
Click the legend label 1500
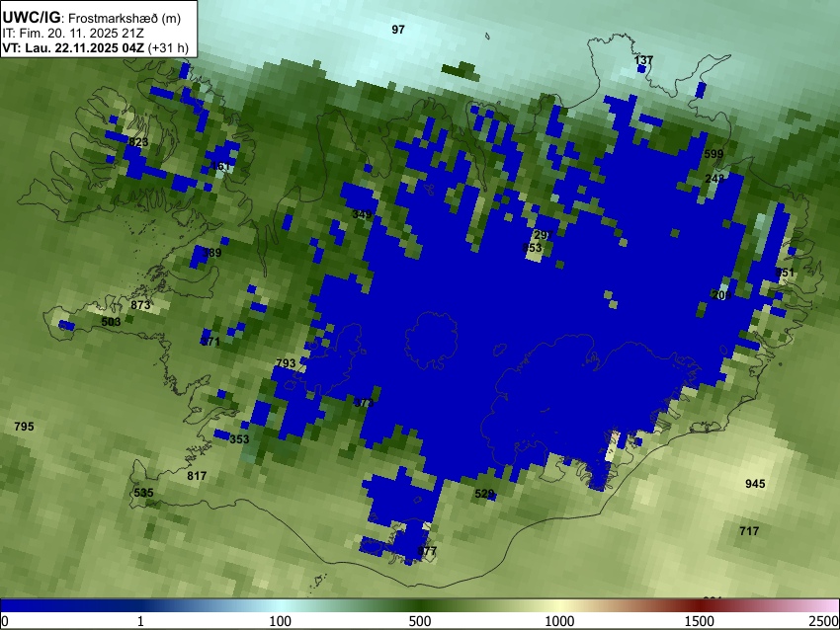(700, 621)
